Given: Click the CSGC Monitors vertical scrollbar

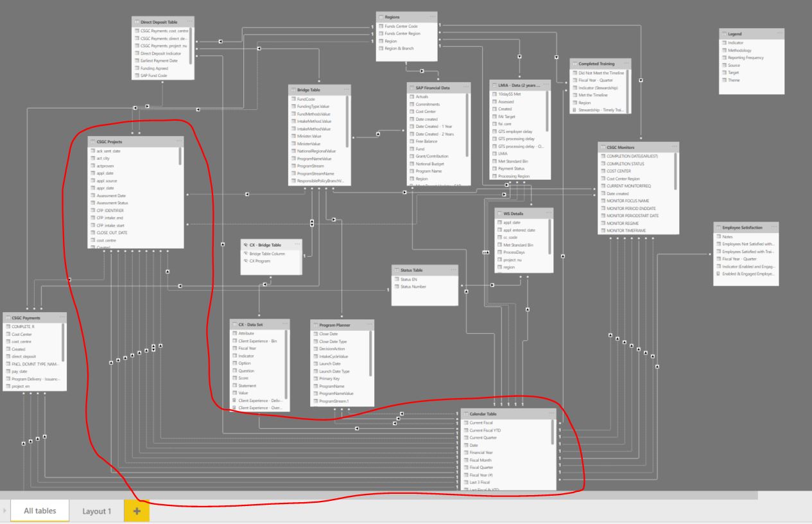Looking at the screenshot, I should (x=675, y=170).
